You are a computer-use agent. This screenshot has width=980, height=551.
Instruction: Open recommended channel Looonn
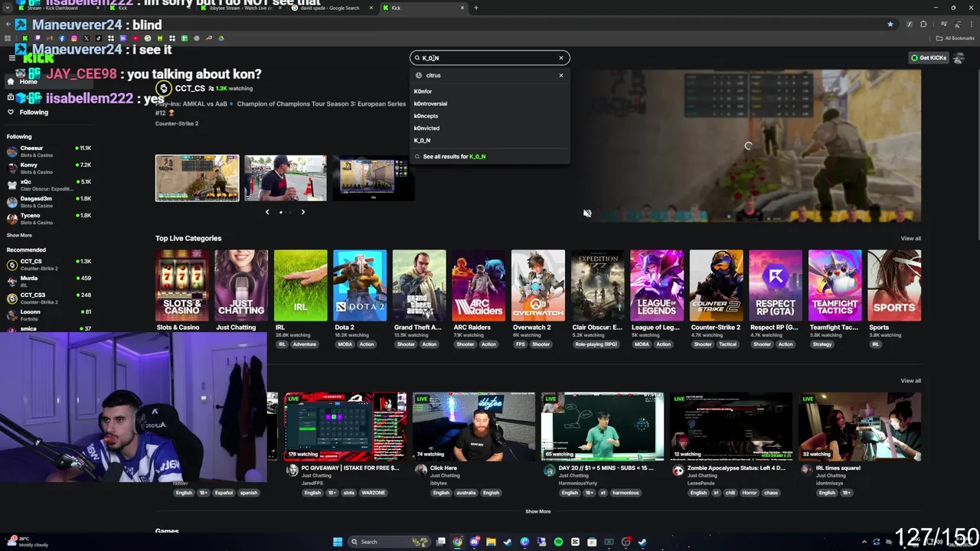(47, 315)
